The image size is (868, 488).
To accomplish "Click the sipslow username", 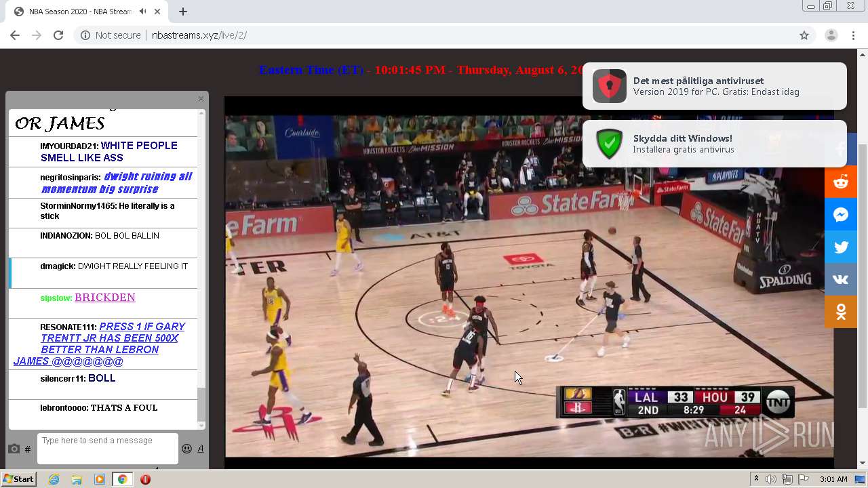I will [56, 298].
